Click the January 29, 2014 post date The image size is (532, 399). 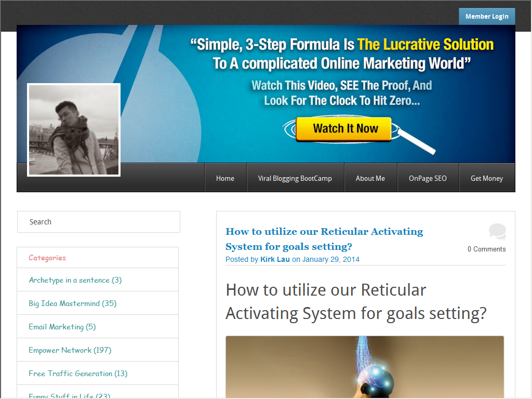point(331,259)
